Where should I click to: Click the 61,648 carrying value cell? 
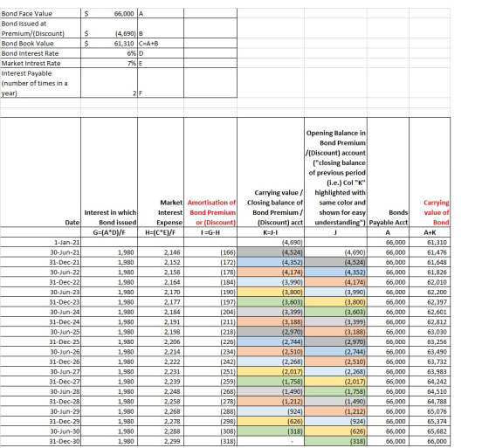tap(430, 262)
